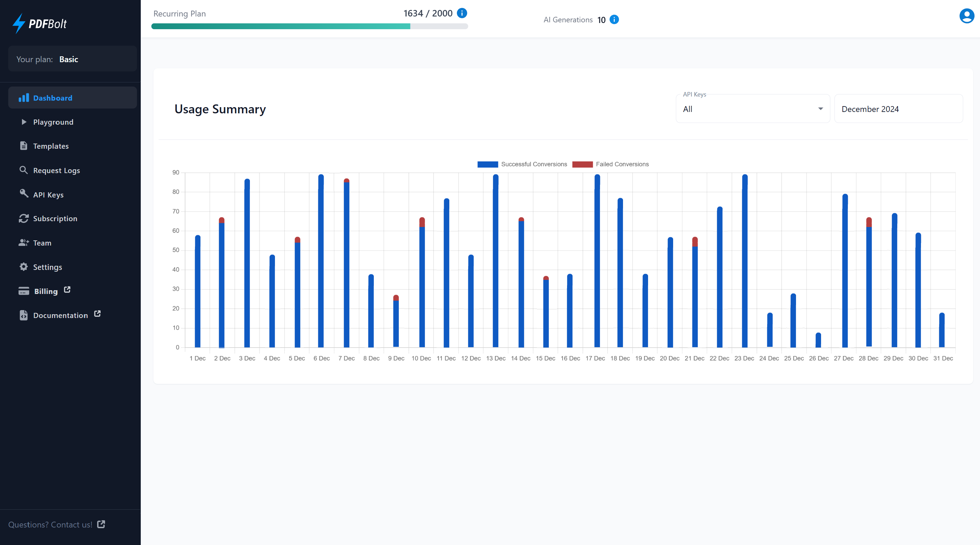Click the PDFBolt lightning logo

(x=18, y=23)
